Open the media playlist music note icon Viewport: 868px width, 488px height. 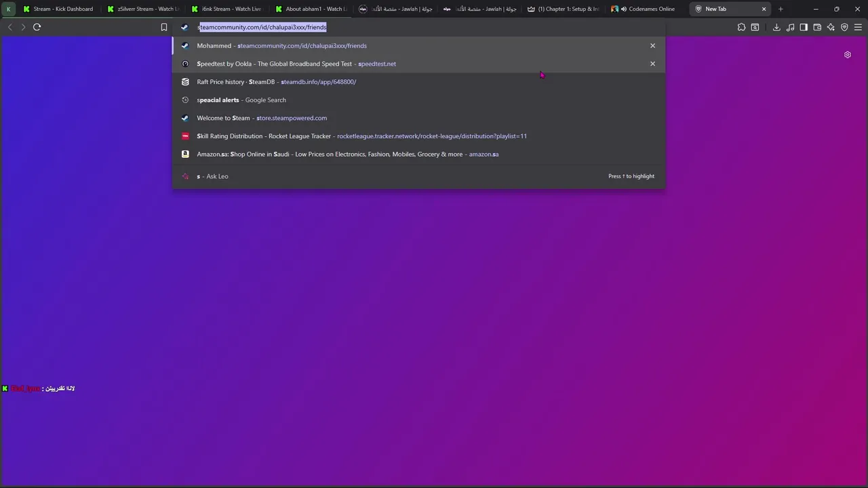pyautogui.click(x=790, y=27)
